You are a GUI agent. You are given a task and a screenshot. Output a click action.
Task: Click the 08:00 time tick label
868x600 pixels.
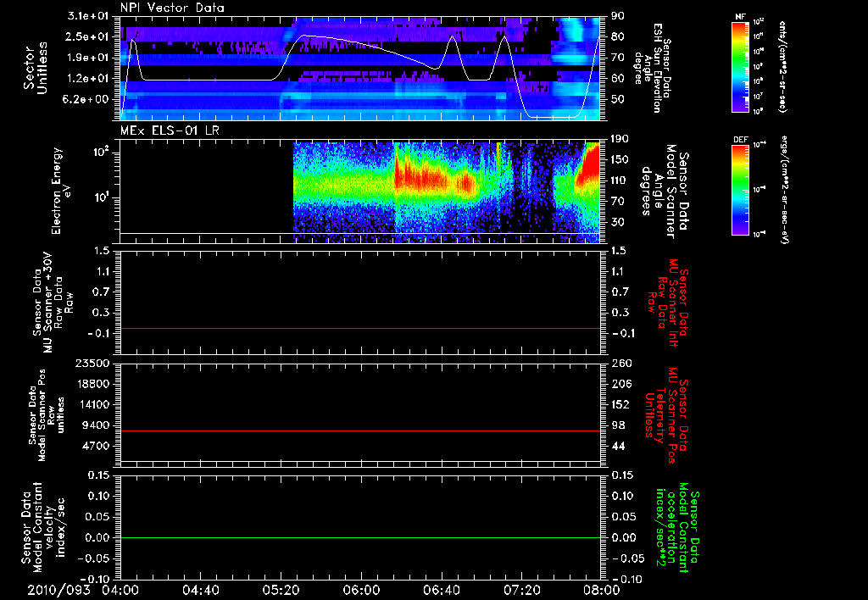[x=602, y=591]
